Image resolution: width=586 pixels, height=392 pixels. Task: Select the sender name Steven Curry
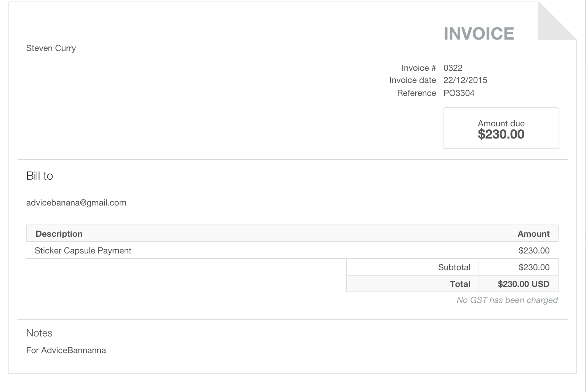51,48
